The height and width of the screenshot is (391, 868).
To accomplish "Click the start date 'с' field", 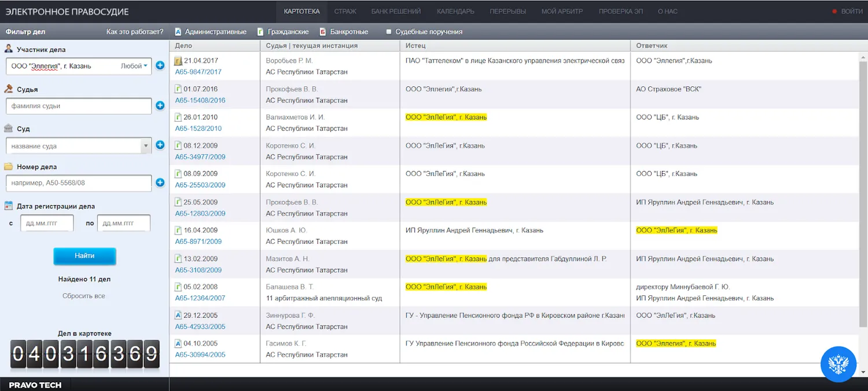I will pos(47,223).
